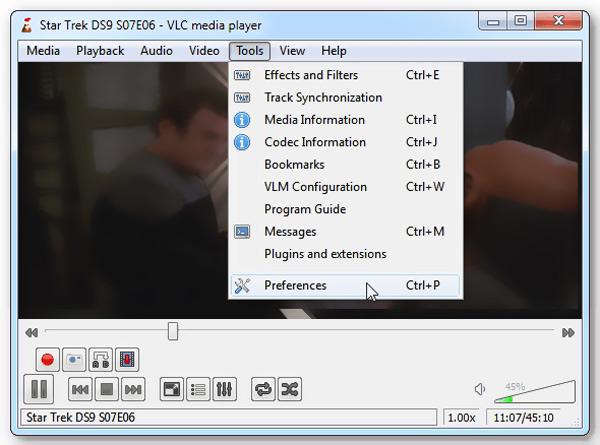Viewport: 600px width, 445px height.
Task: Toggle fullscreen video mode button
Action: point(171,389)
